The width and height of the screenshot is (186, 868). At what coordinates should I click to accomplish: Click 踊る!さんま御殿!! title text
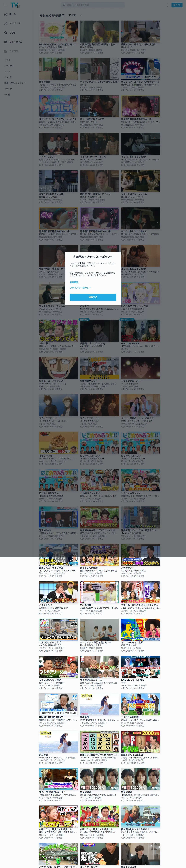coord(90,568)
